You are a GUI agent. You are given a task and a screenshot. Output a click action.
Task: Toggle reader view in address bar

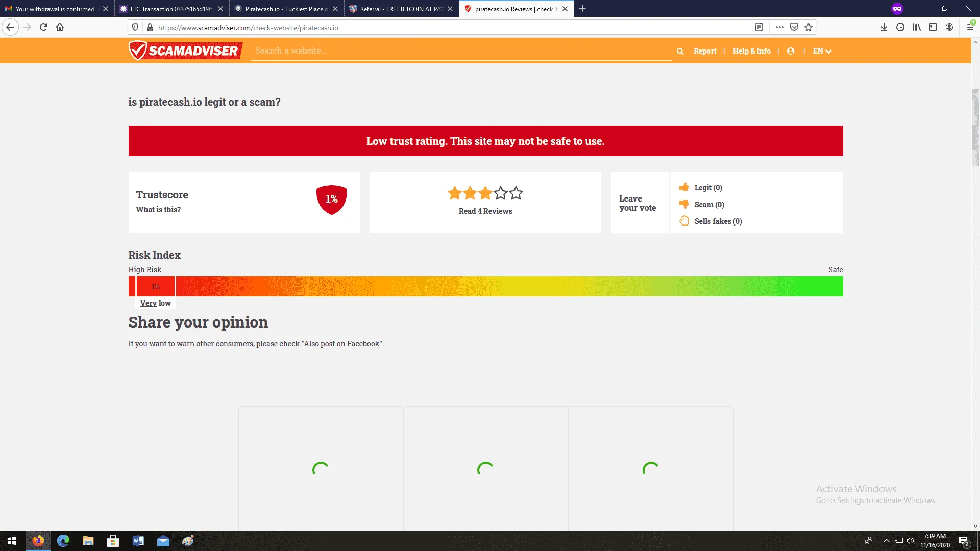pos(759,28)
